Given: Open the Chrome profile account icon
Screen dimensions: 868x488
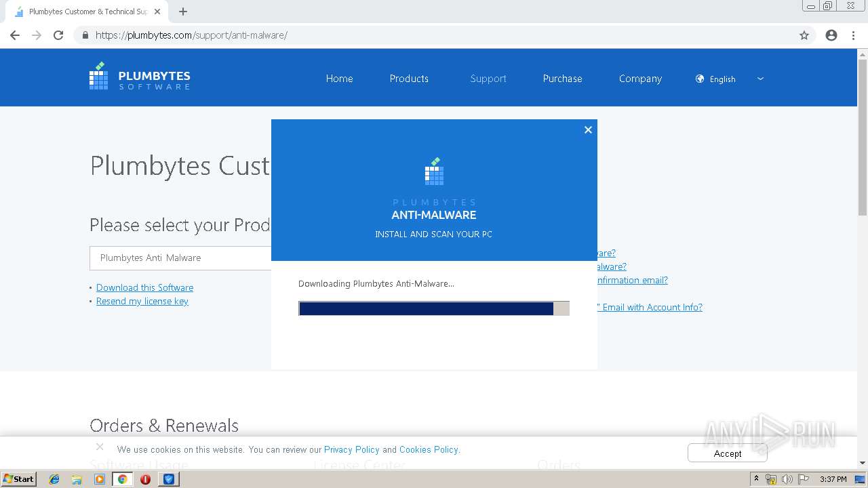Looking at the screenshot, I should pos(831,35).
